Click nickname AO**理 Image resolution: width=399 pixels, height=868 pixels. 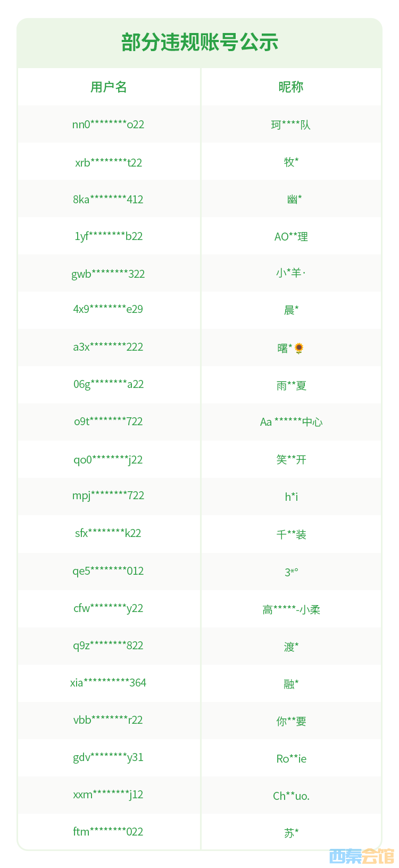[x=291, y=237]
